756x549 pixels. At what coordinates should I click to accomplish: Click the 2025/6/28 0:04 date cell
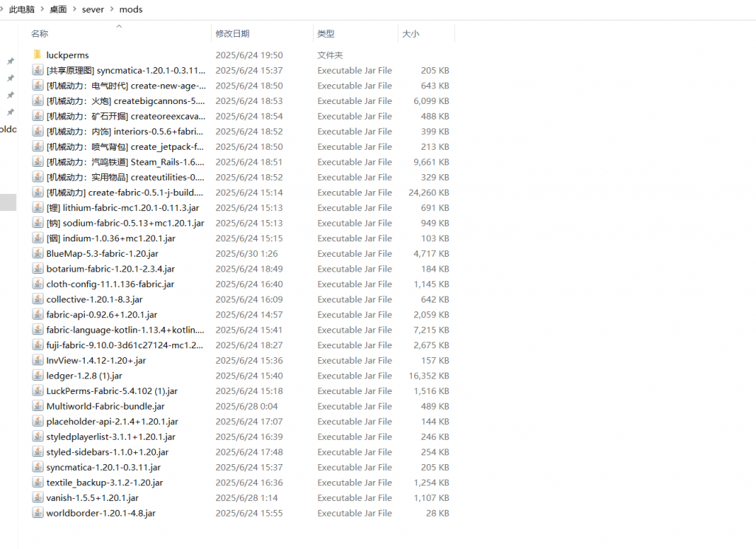tap(247, 406)
